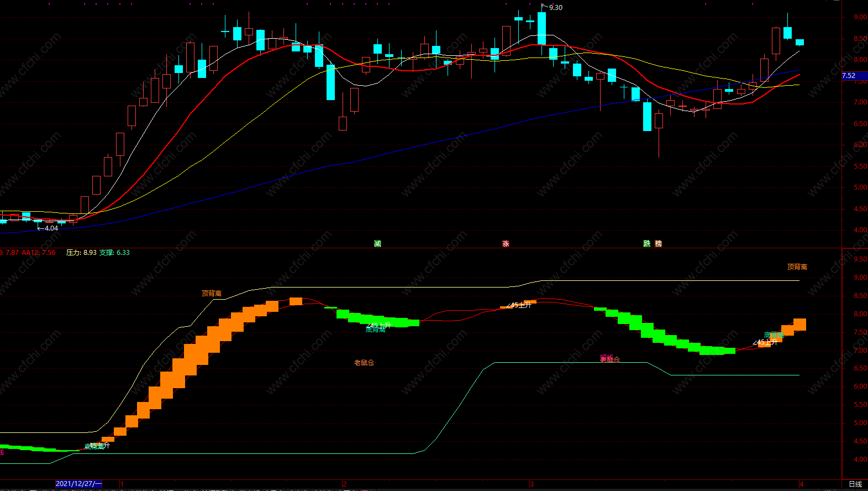
Task: Click the 9.30 high price marker
Action: [x=556, y=8]
